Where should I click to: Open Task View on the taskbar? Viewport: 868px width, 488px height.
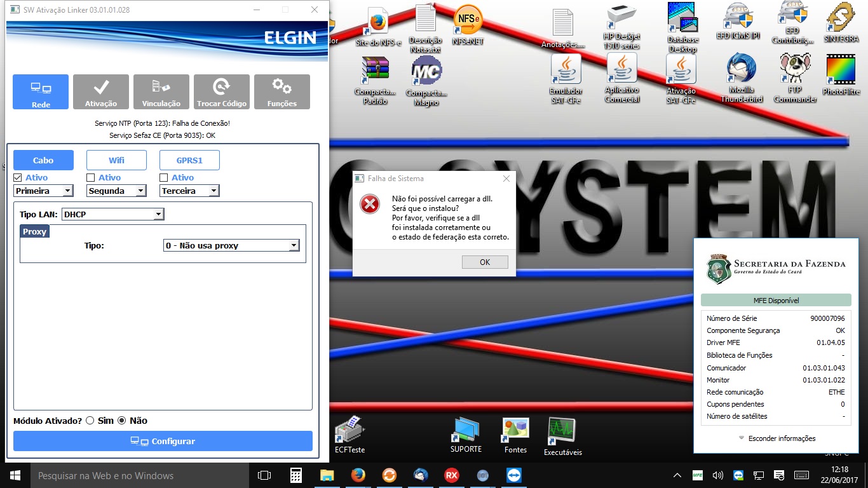(x=264, y=475)
